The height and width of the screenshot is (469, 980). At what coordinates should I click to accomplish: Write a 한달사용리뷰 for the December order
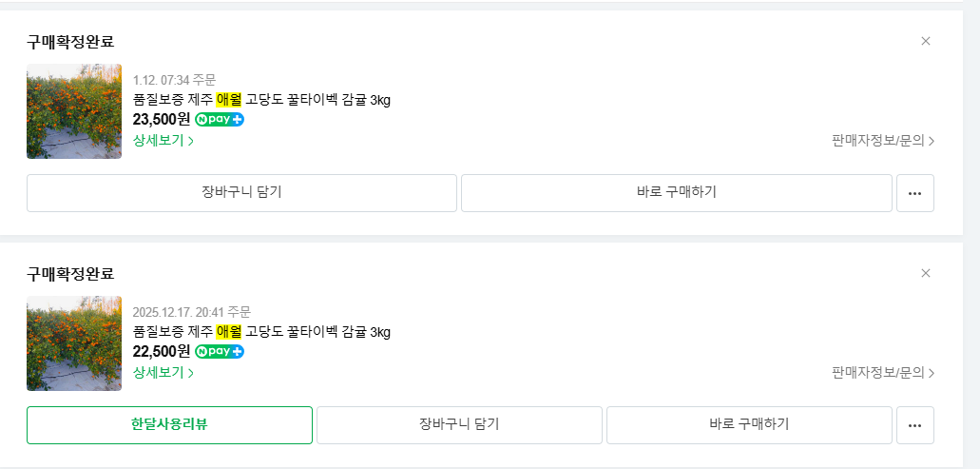coord(169,425)
